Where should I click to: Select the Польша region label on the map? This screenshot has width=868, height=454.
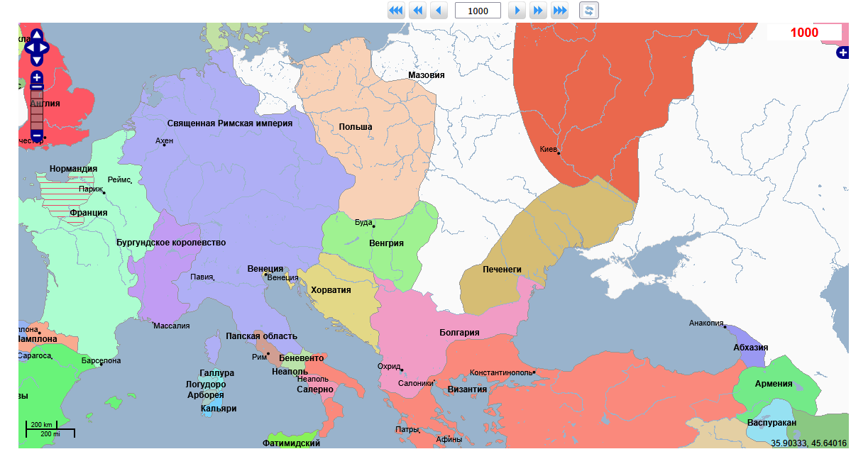pos(355,127)
